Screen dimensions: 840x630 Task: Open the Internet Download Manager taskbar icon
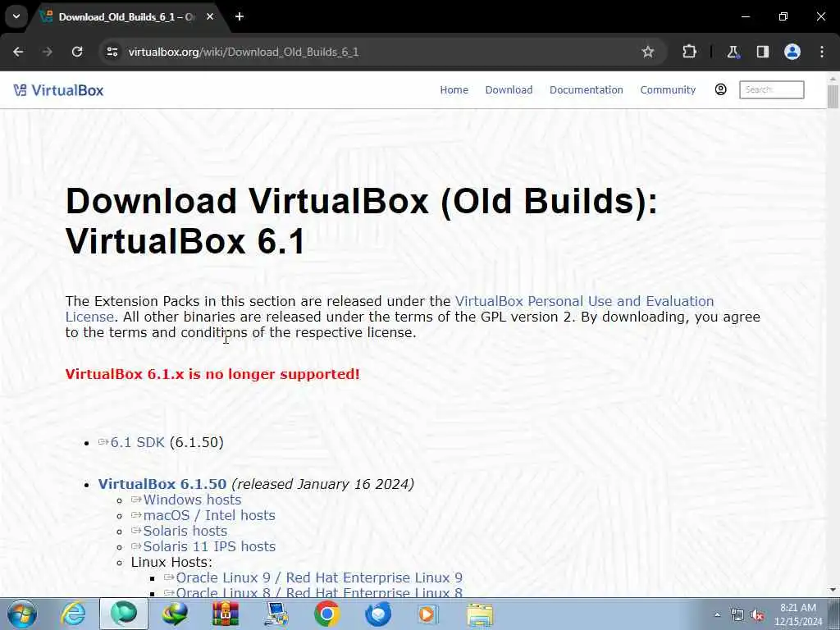pyautogui.click(x=176, y=614)
